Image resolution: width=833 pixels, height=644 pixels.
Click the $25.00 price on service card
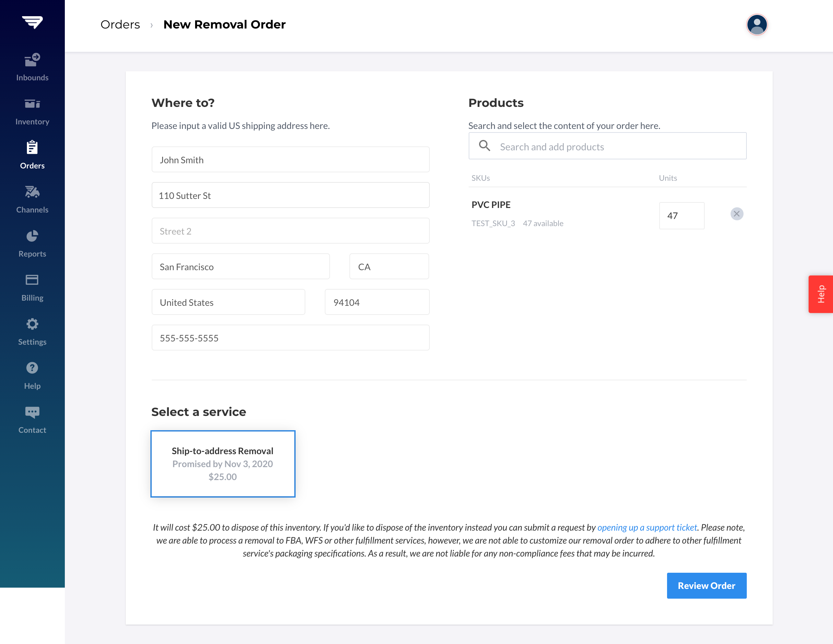pos(222,477)
